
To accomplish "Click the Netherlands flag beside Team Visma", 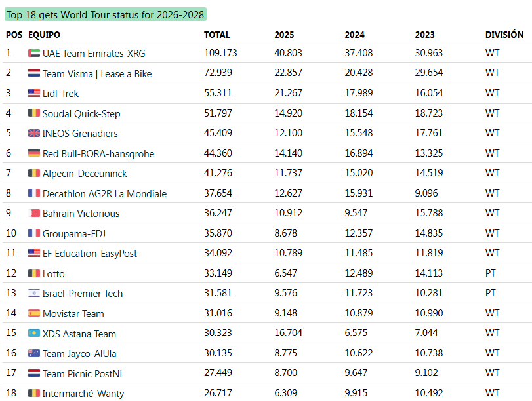I will (x=34, y=73).
